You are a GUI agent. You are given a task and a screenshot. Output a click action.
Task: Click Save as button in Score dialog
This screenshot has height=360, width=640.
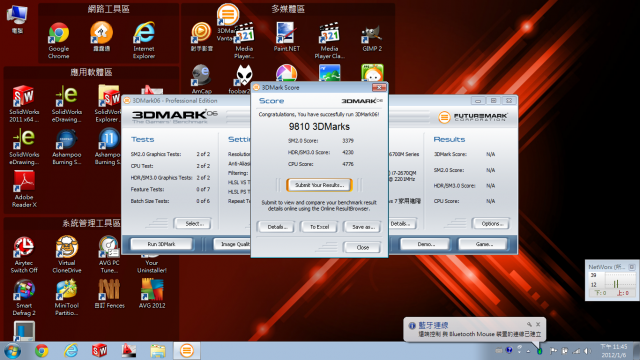tap(362, 227)
